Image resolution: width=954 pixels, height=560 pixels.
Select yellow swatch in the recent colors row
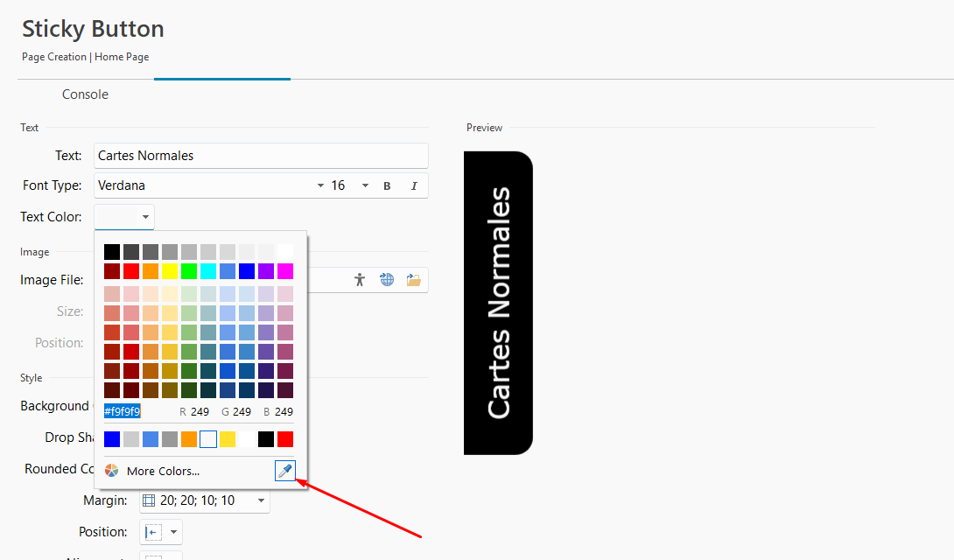pos(228,439)
